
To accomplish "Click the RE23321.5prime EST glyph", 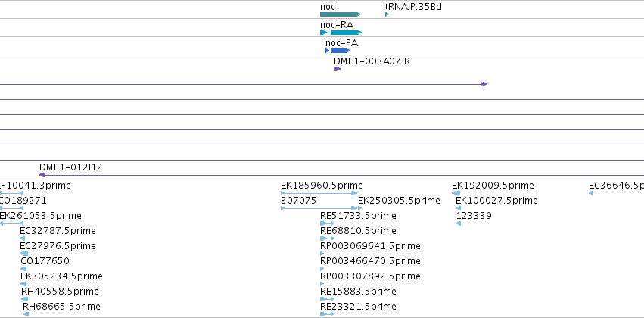I will pos(328,314).
